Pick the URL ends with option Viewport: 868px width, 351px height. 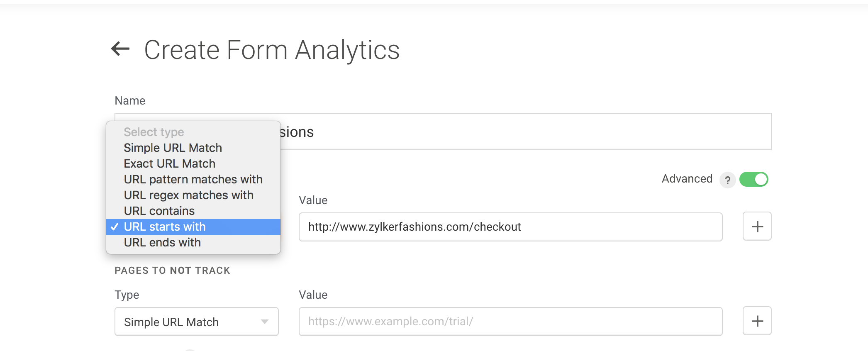pos(162,242)
